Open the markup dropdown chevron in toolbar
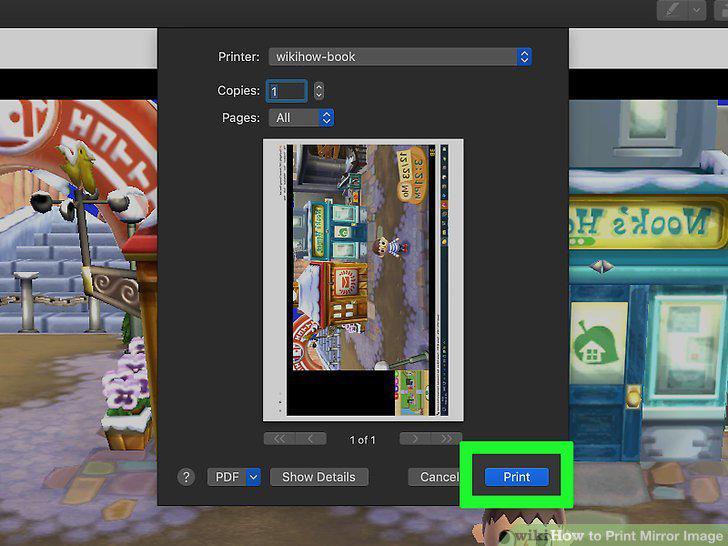The height and width of the screenshot is (546, 728). point(697,10)
